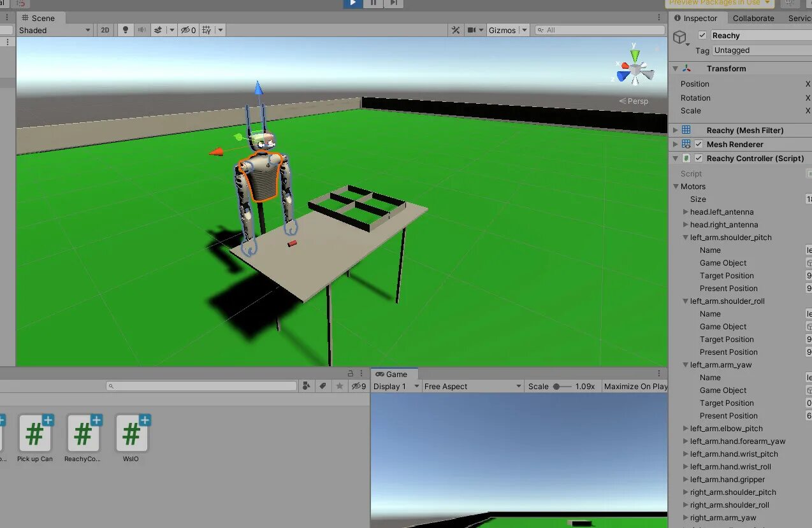Select the WsIO script asset
812x528 pixels.
(131, 438)
